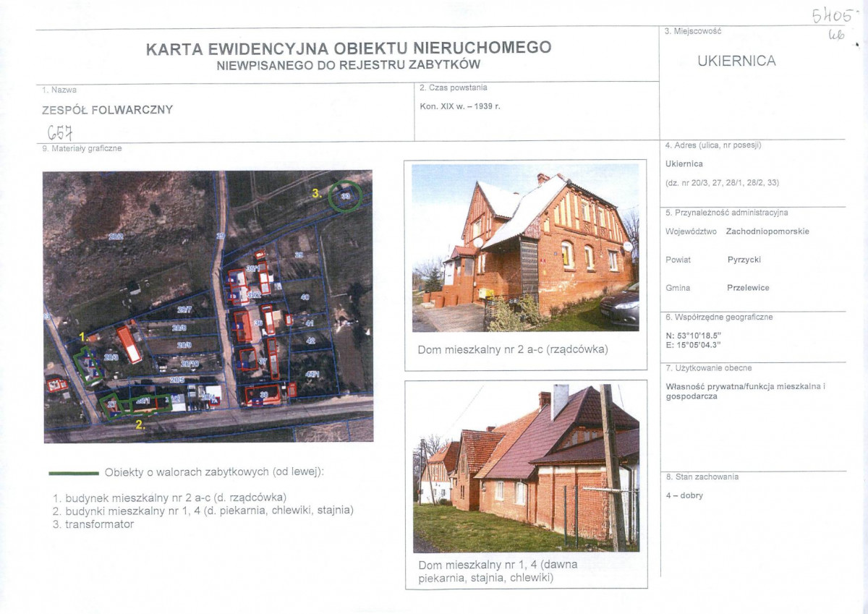Click the title "KARTA EWIDENCYJNA OBIEKTU NIERUCHOMEGO"

click(x=349, y=48)
